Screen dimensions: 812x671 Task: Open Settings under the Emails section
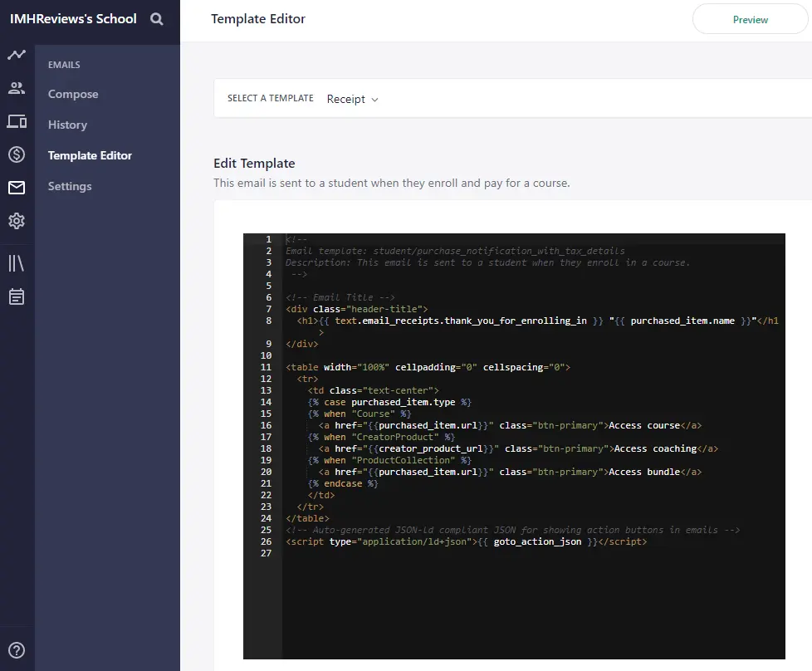(70, 186)
